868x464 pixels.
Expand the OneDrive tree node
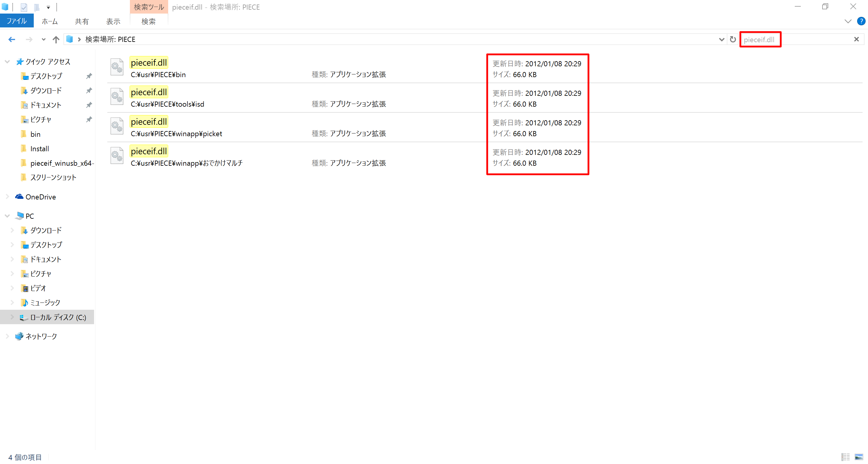7,197
